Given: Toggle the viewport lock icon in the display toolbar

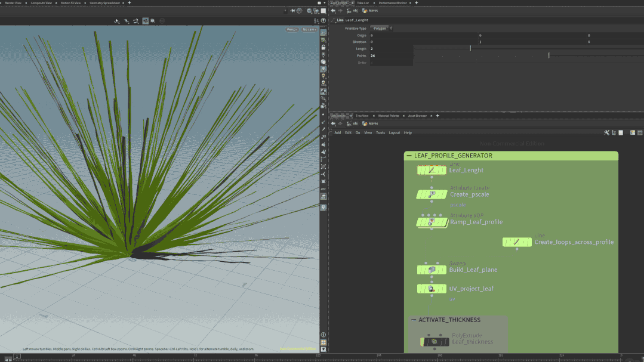Looking at the screenshot, I should (323, 47).
